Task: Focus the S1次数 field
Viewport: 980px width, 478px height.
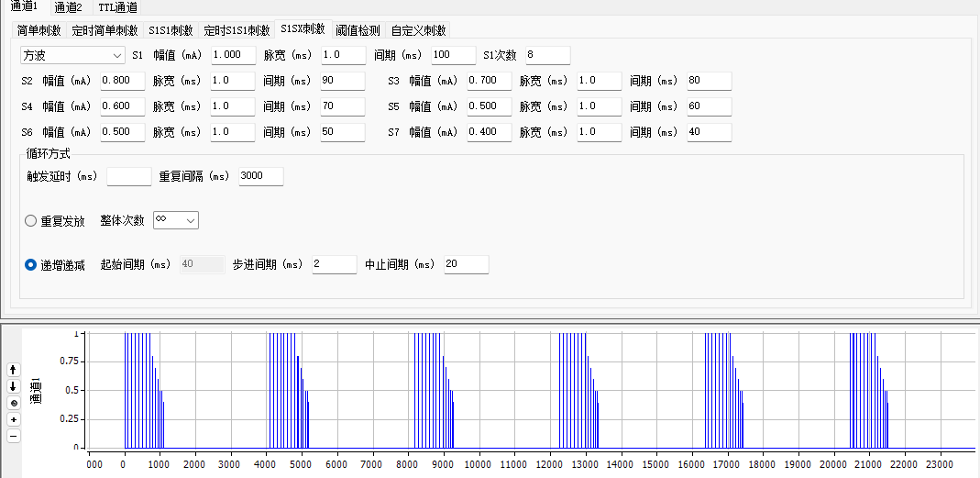Action: (x=546, y=55)
